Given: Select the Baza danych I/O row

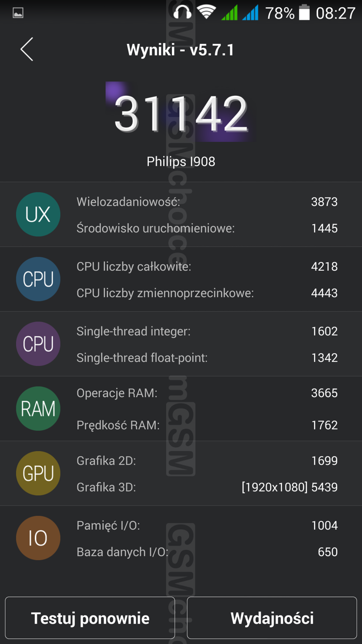Looking at the screenshot, I should (x=207, y=552).
